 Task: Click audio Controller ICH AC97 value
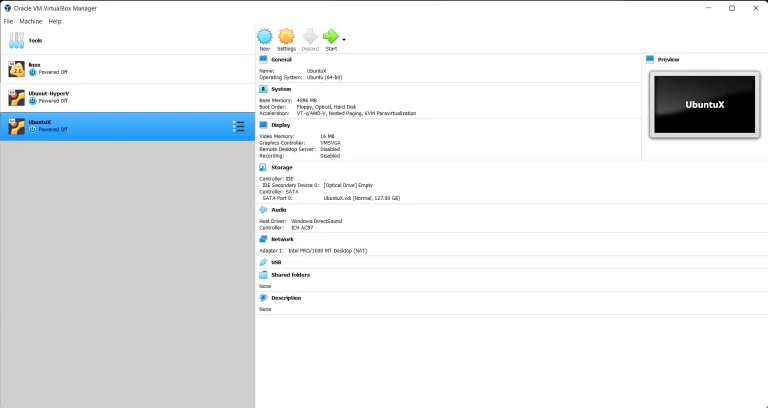(x=302, y=228)
